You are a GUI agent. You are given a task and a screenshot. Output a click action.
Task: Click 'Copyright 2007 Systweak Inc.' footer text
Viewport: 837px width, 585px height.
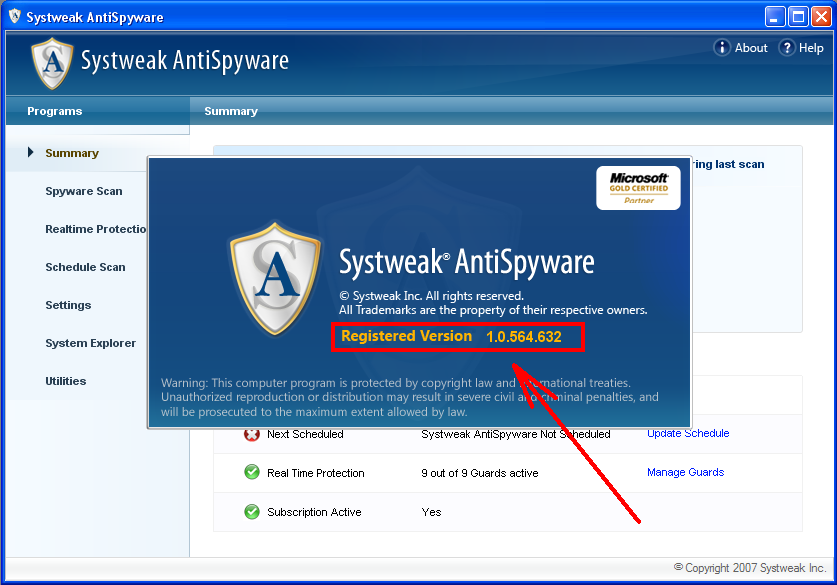[x=749, y=568]
